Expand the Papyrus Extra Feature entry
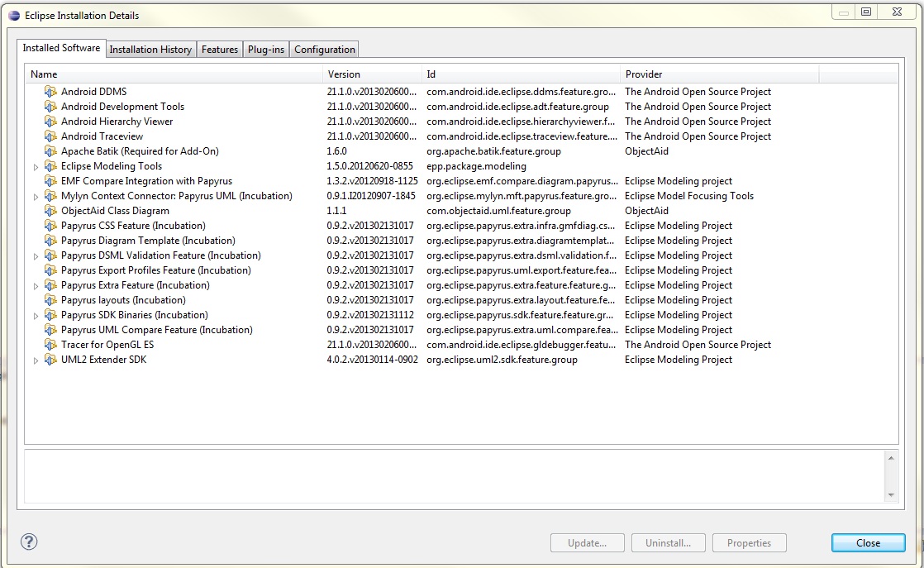The image size is (924, 568). click(36, 286)
